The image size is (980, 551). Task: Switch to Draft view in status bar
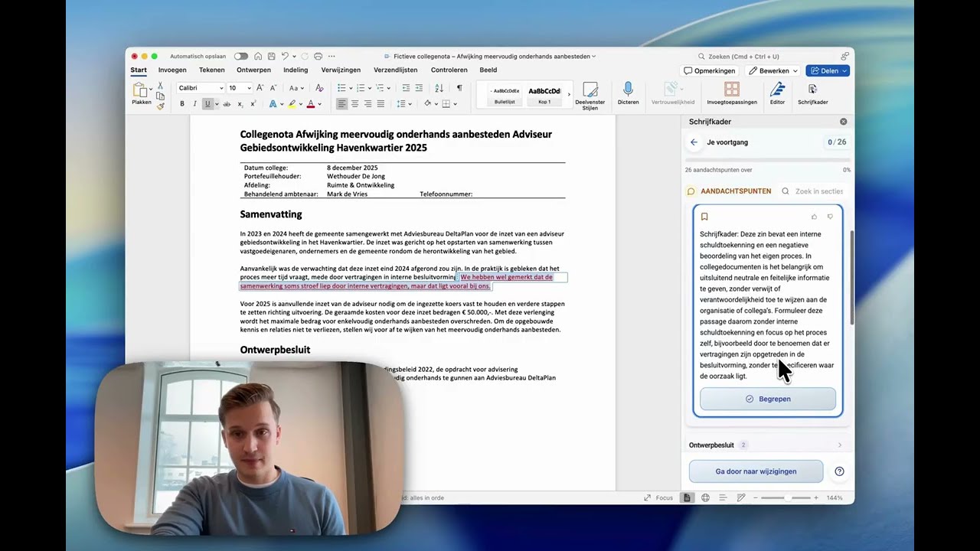[741, 497]
